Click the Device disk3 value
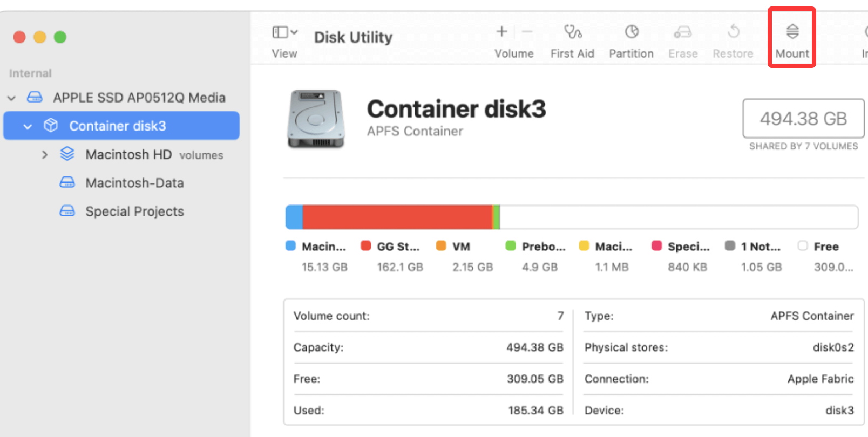Image resolution: width=868 pixels, height=437 pixels. pyautogui.click(x=839, y=410)
